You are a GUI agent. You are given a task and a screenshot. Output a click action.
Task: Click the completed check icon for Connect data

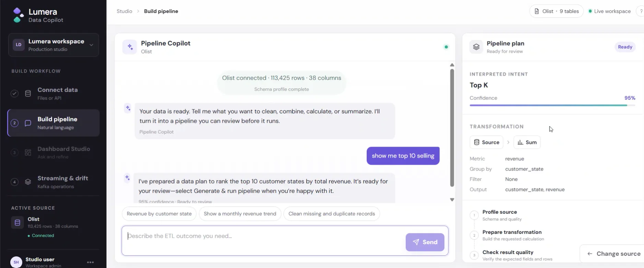coord(14,94)
